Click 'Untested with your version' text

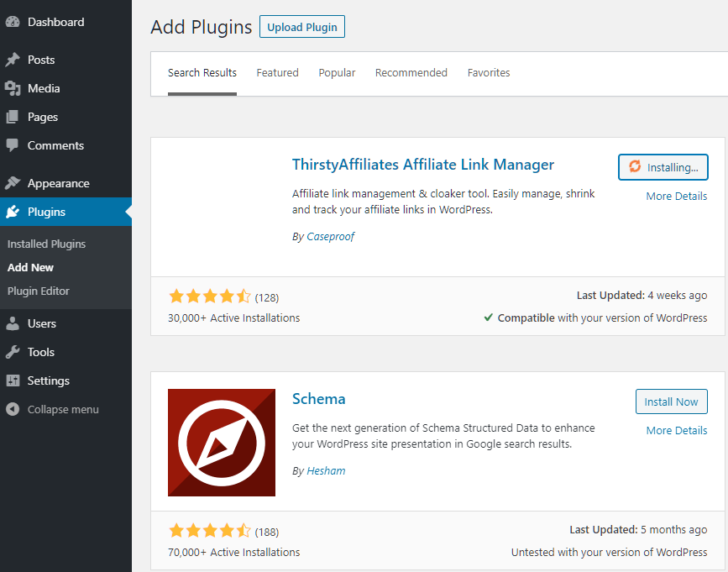coord(609,553)
